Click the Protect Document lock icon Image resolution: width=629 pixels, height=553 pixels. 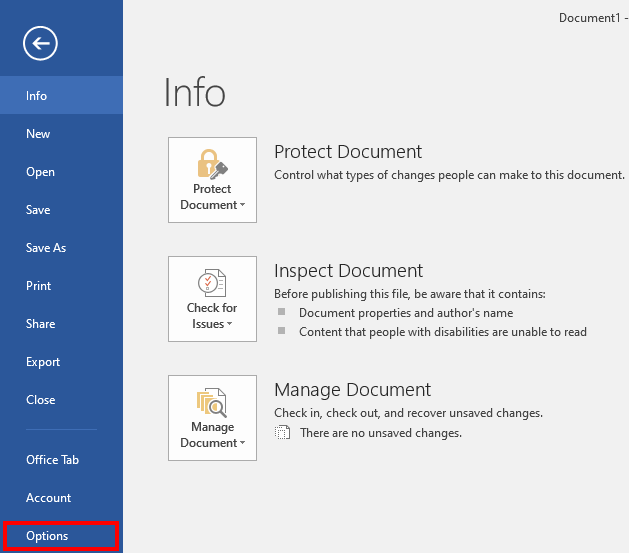(212, 164)
